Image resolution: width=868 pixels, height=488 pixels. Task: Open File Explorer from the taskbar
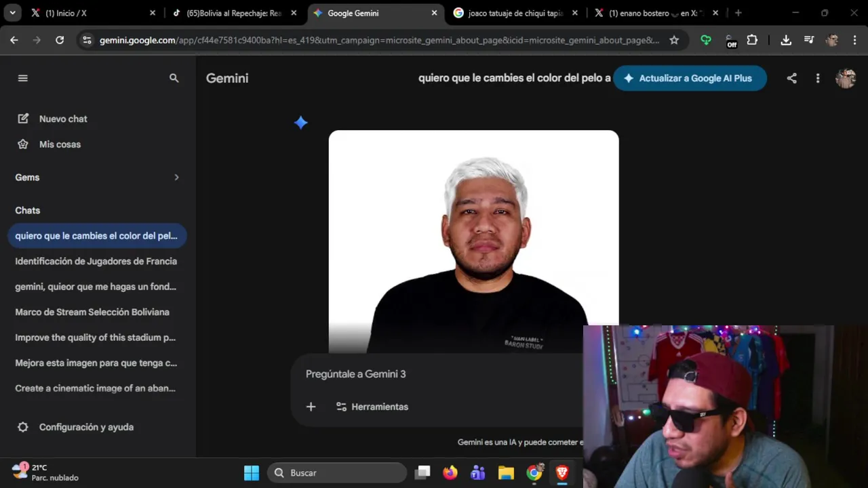[x=506, y=472]
